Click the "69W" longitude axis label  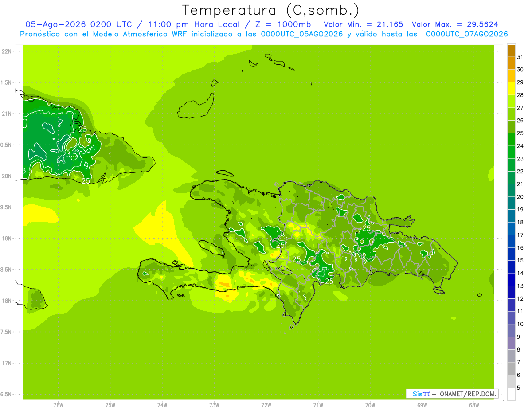422,405
